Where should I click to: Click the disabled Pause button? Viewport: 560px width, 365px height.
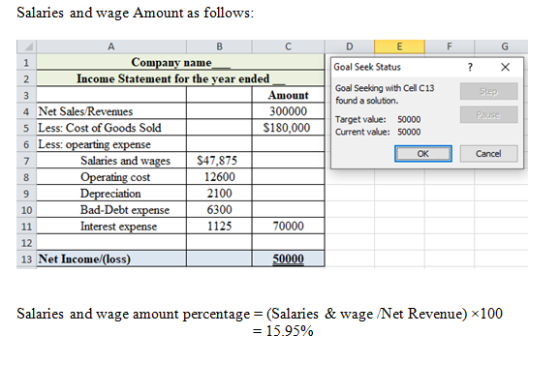[x=488, y=115]
